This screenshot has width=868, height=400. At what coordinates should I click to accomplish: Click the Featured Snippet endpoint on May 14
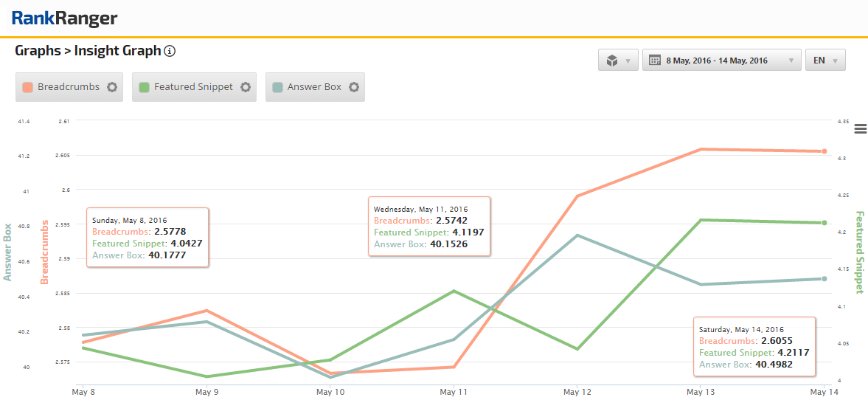point(824,223)
